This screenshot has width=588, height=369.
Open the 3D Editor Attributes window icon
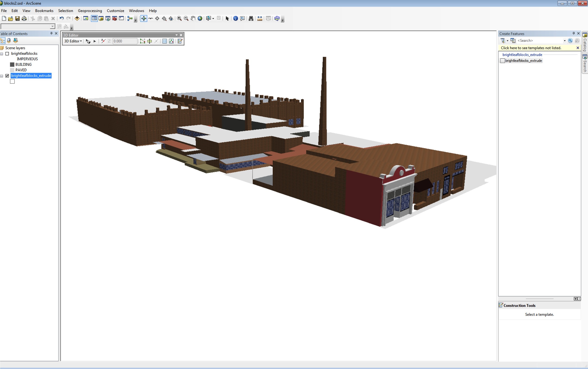[165, 41]
